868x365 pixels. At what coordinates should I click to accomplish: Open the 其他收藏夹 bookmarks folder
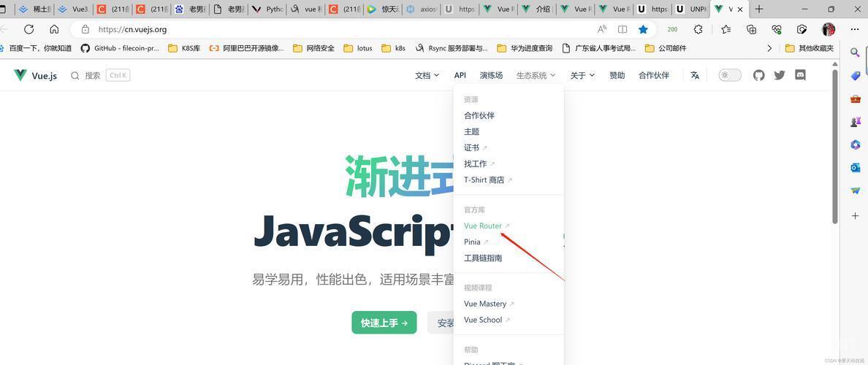point(810,48)
